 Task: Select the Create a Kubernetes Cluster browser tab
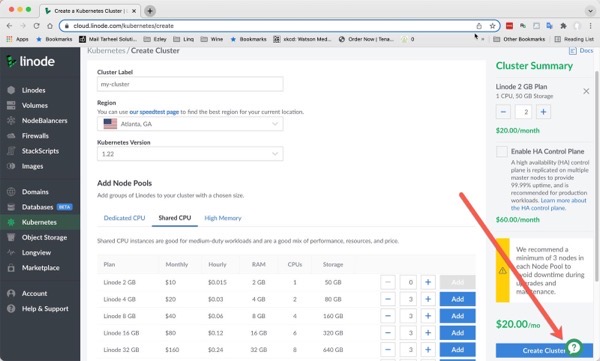90,11
